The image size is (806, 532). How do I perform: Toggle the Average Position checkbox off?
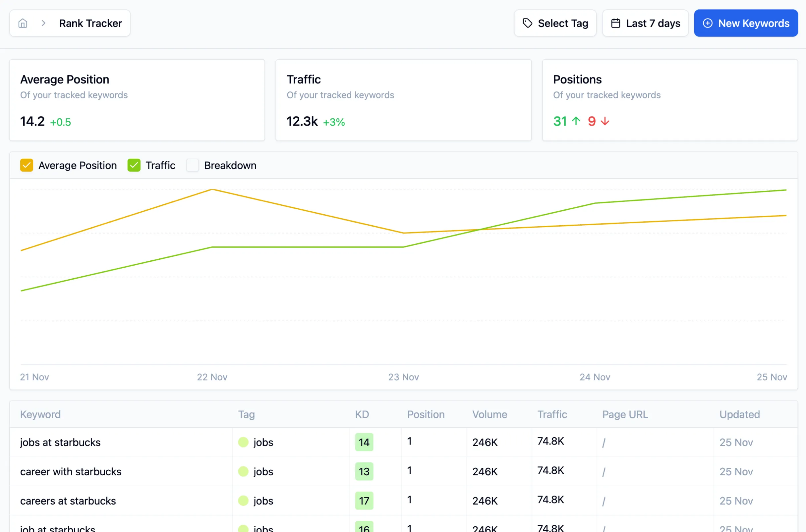(x=26, y=165)
